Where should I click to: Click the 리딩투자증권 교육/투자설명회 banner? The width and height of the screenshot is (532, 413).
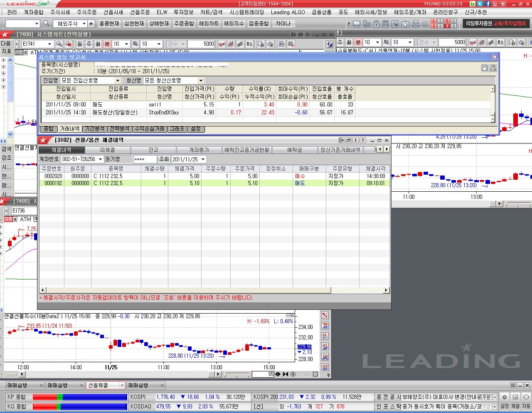[x=496, y=24]
